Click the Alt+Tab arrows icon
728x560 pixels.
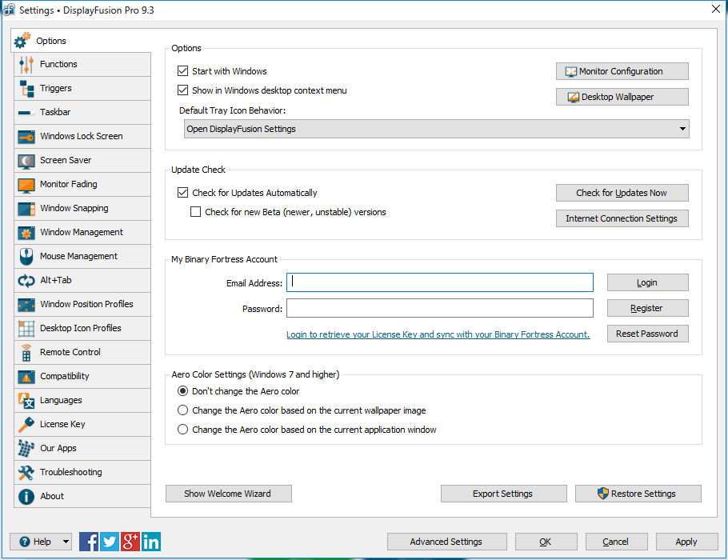point(26,280)
